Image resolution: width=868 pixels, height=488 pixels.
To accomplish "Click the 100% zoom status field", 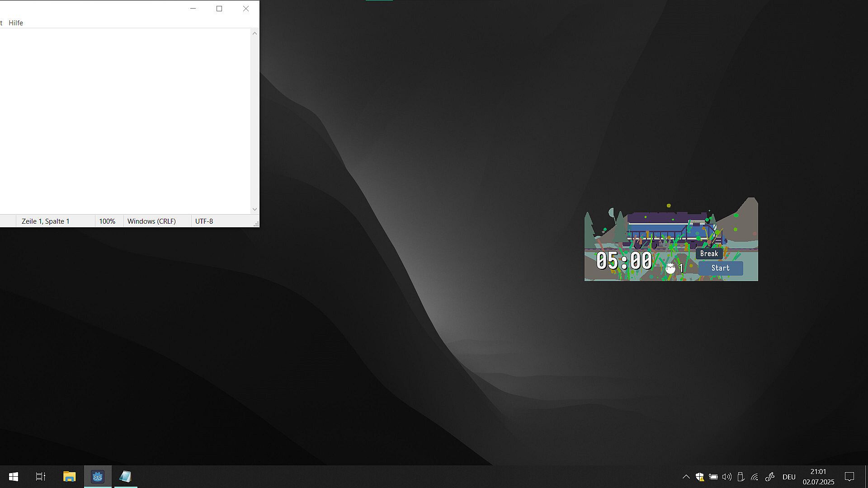I will 107,221.
